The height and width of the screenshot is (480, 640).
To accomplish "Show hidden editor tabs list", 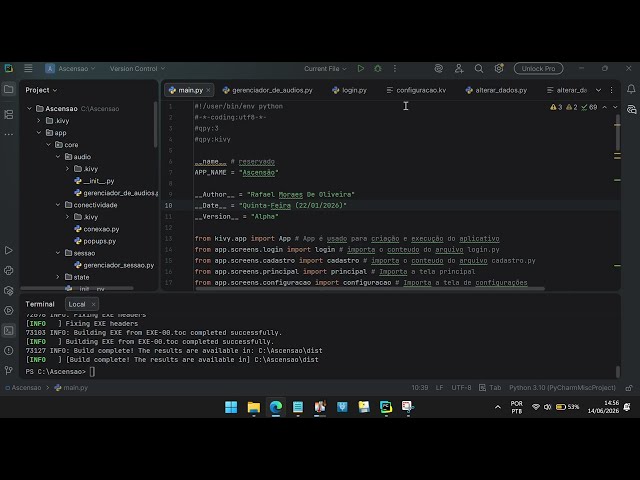I will point(598,90).
